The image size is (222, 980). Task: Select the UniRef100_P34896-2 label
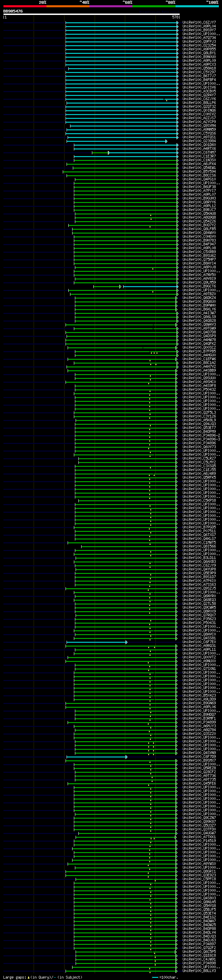click(201, 435)
